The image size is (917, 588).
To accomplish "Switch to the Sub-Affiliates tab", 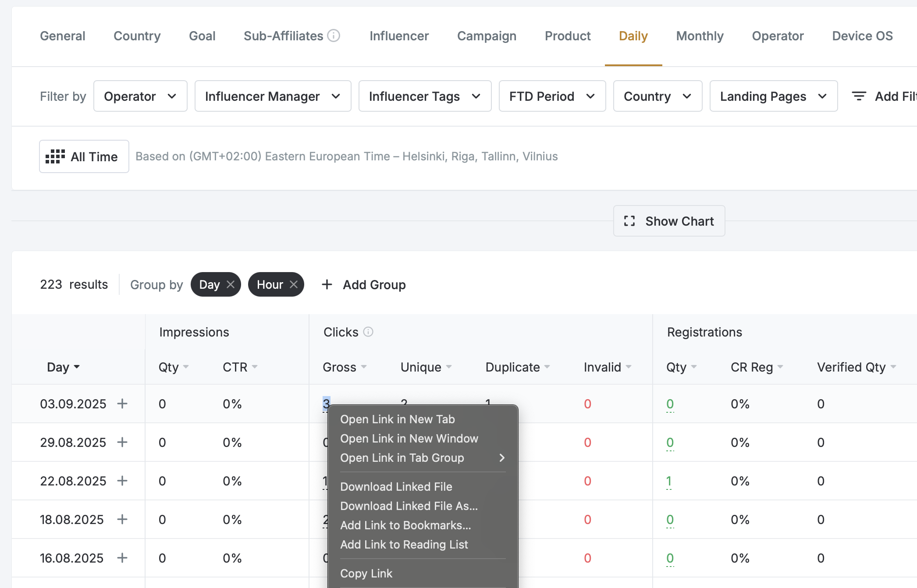I will tap(283, 36).
